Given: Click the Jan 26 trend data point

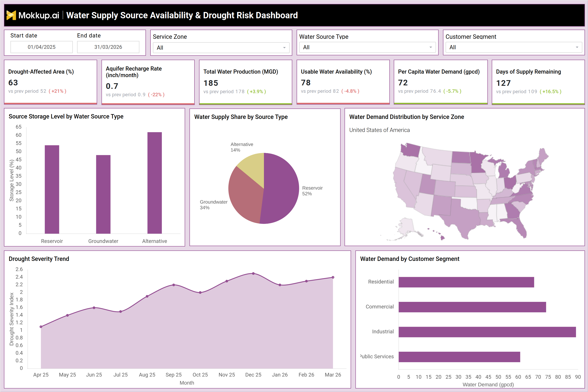Looking at the screenshot, I should 280,285.
